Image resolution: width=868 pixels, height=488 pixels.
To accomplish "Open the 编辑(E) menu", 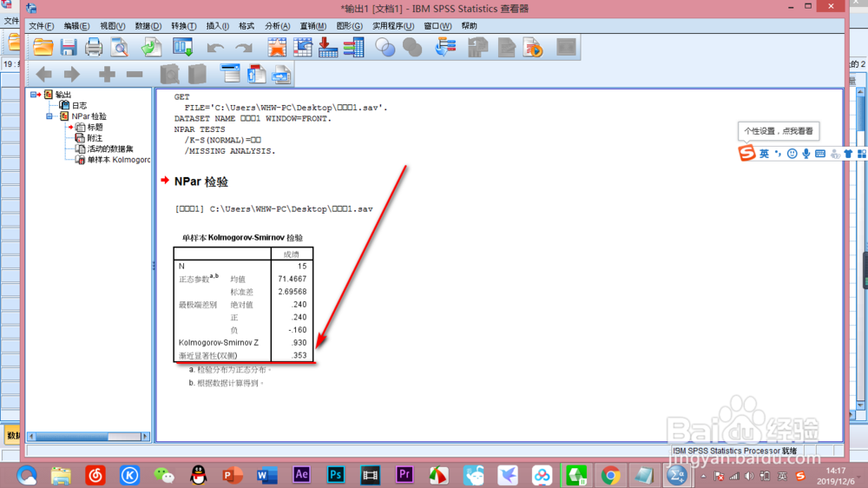I will pyautogui.click(x=76, y=26).
